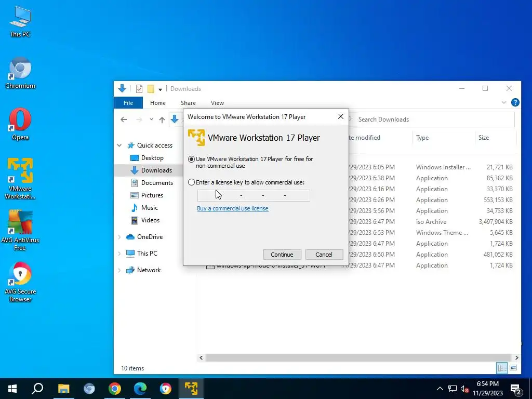532x399 pixels.
Task: Click Properties icon in quick access toolbar
Action: click(139, 89)
